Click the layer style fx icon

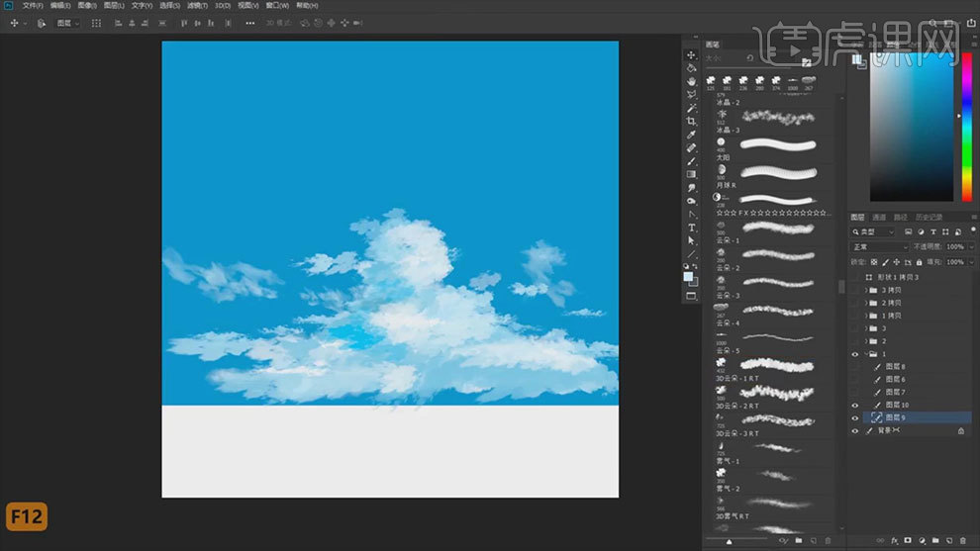[895, 541]
